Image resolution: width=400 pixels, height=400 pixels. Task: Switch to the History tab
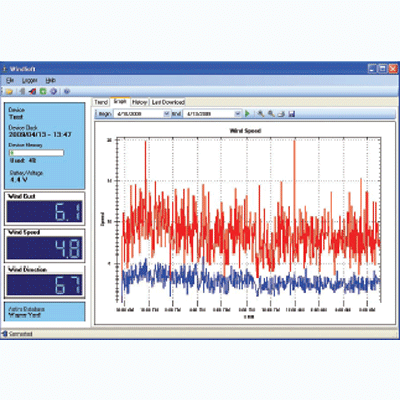click(x=139, y=102)
